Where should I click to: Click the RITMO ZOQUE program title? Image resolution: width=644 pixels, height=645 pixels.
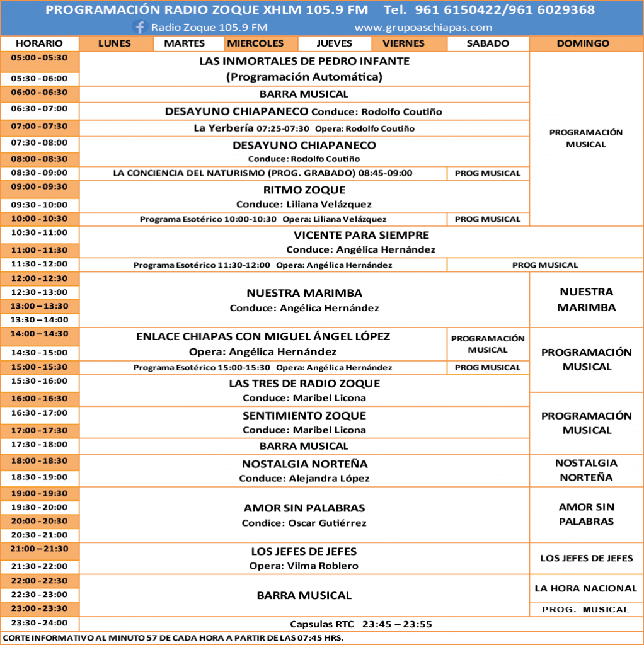pos(304,190)
